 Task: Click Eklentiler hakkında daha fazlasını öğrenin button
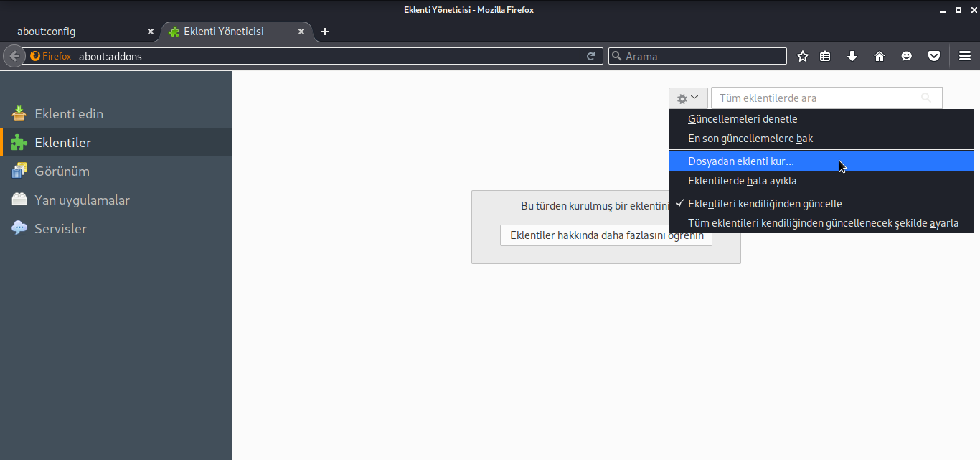click(x=606, y=235)
